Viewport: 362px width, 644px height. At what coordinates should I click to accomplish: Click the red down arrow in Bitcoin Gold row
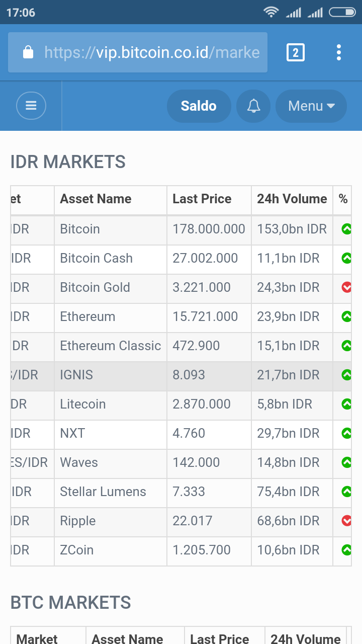[x=346, y=288]
